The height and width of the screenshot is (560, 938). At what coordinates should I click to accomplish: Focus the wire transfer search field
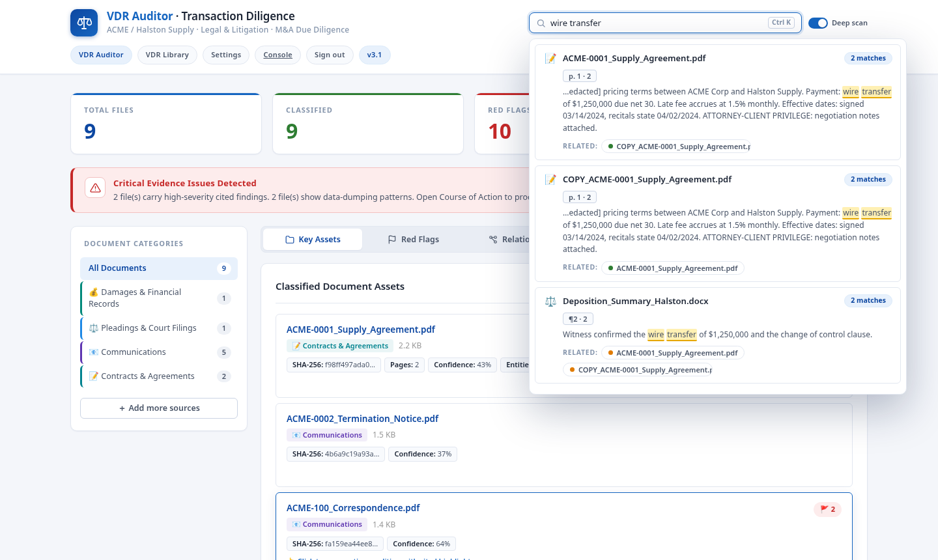[665, 23]
